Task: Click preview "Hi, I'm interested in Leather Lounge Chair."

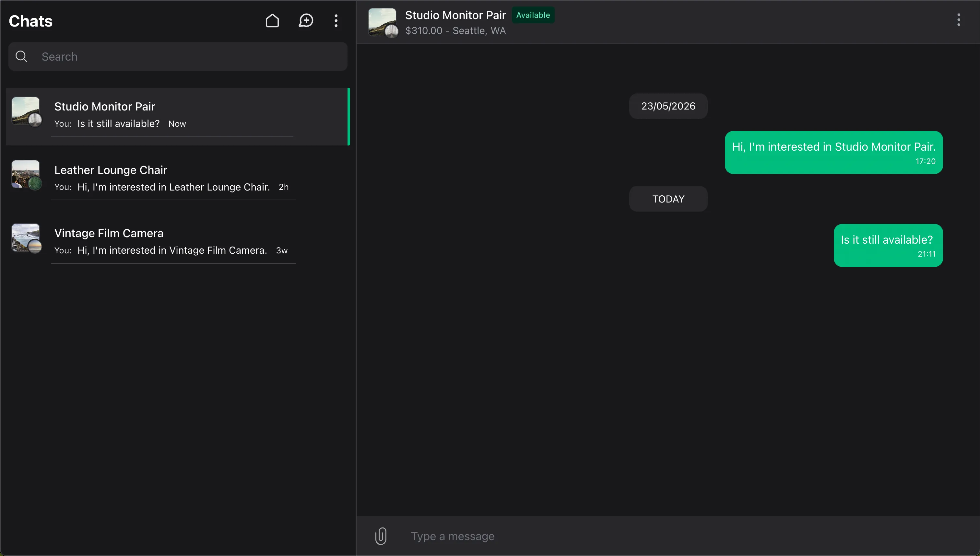Action: (x=173, y=187)
